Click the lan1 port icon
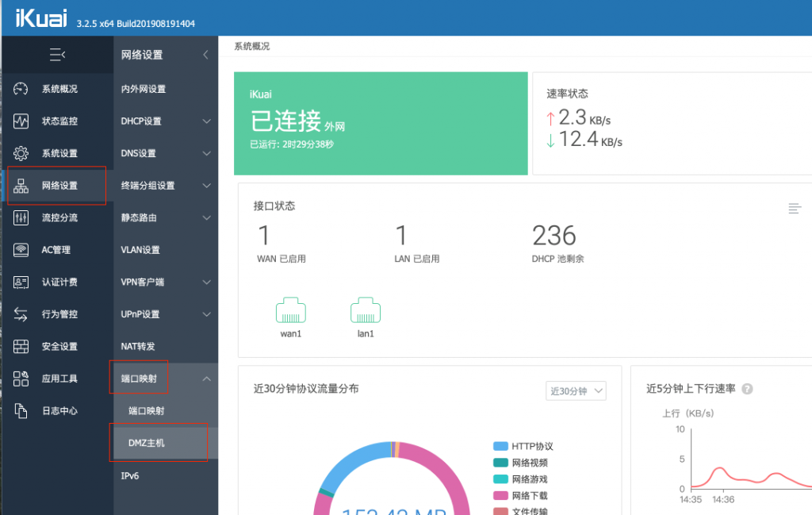812x515 pixels. coord(365,309)
